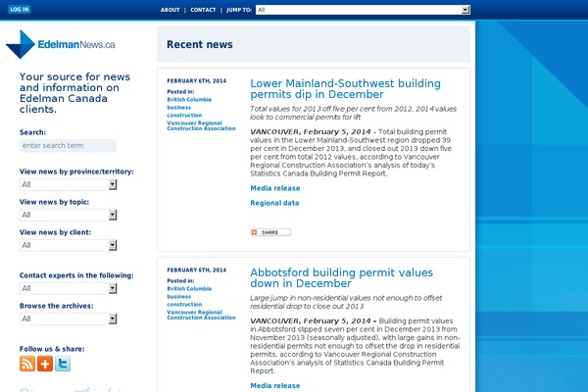Open the Twitter follow icon
The image size is (588, 392).
[63, 364]
